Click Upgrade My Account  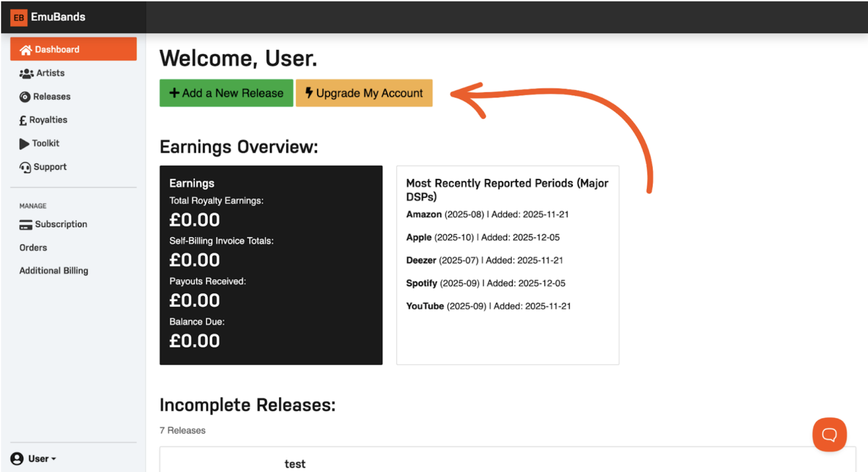coord(364,93)
